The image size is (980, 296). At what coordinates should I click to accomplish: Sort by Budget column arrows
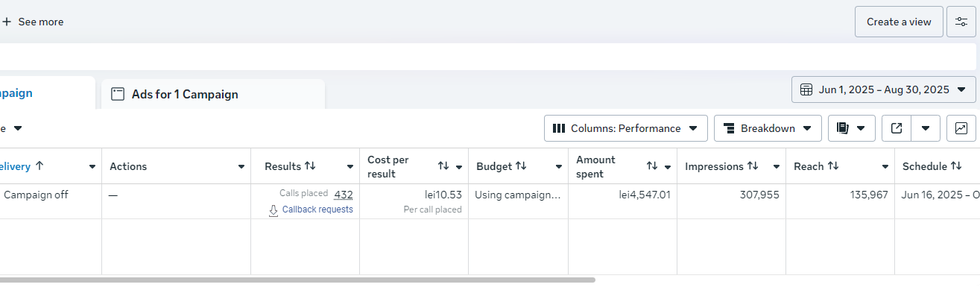click(521, 166)
